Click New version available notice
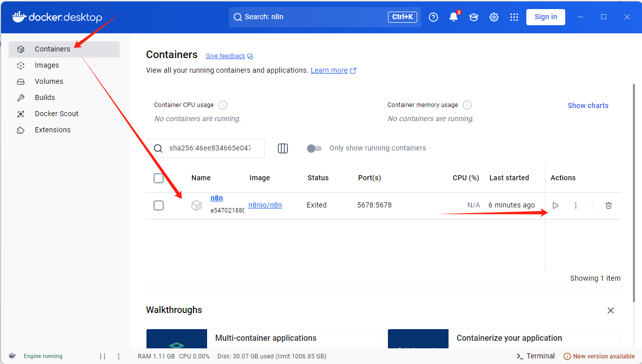642x364 pixels. coord(599,356)
